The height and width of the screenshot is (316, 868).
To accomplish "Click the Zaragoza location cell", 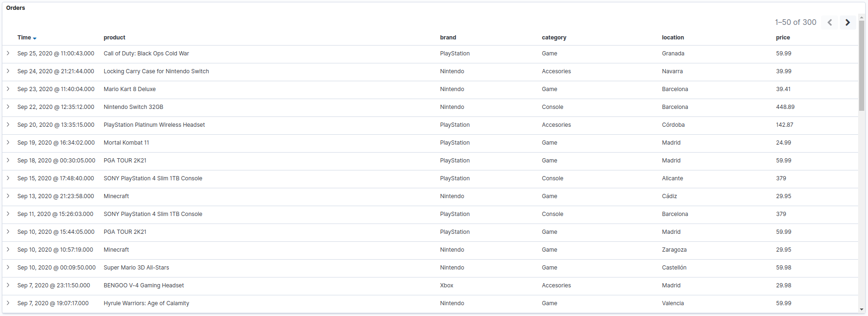I will point(674,250).
